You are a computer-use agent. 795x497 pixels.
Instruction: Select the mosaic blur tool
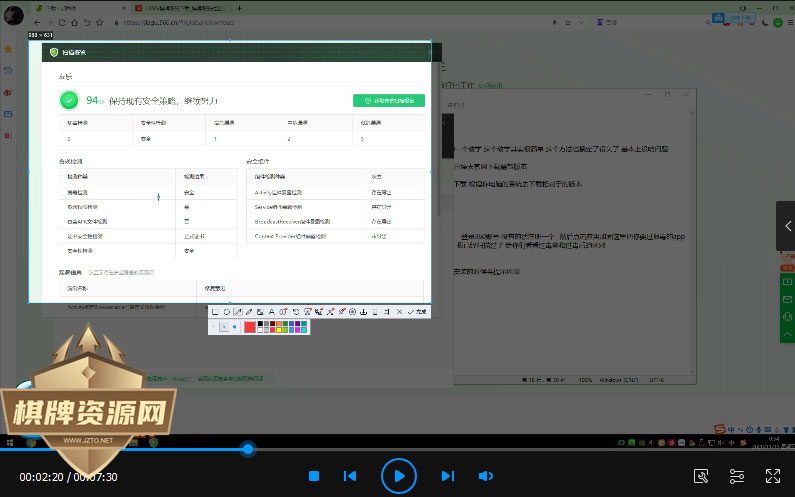click(x=260, y=312)
